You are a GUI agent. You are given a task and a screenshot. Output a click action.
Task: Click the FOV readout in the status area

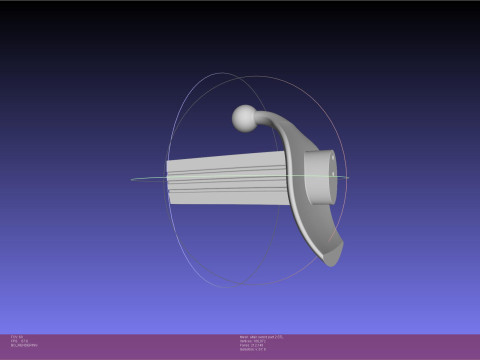click(17, 337)
